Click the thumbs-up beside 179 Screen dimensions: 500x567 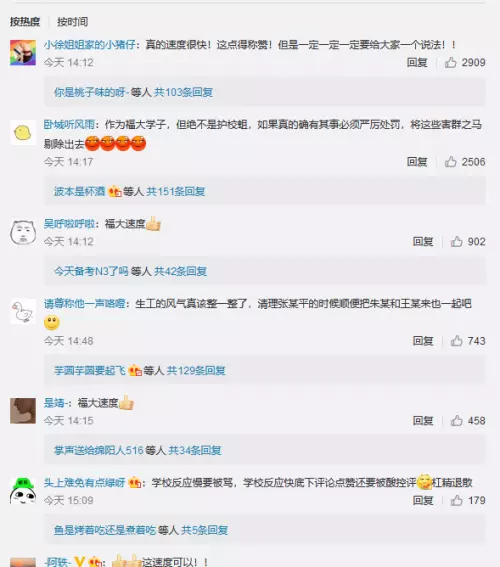click(x=456, y=500)
